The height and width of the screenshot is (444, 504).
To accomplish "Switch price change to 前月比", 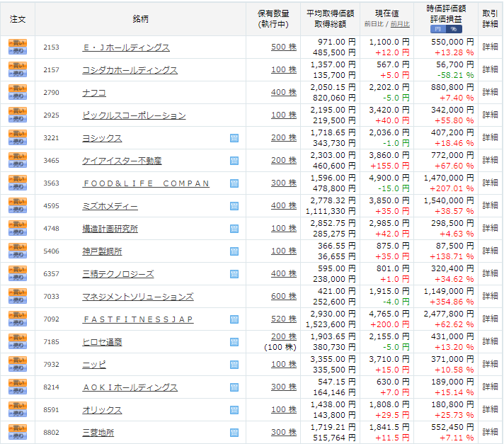I will coord(400,24).
